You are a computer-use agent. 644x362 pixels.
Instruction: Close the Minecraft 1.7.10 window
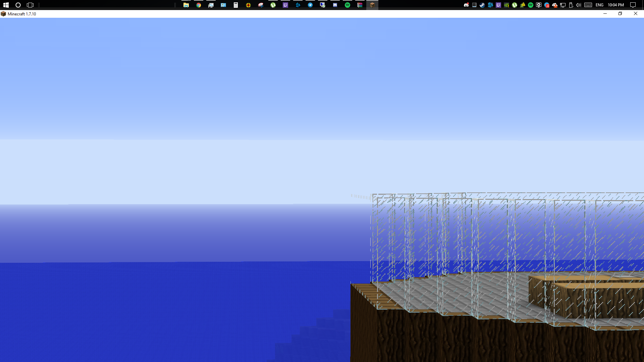click(636, 14)
